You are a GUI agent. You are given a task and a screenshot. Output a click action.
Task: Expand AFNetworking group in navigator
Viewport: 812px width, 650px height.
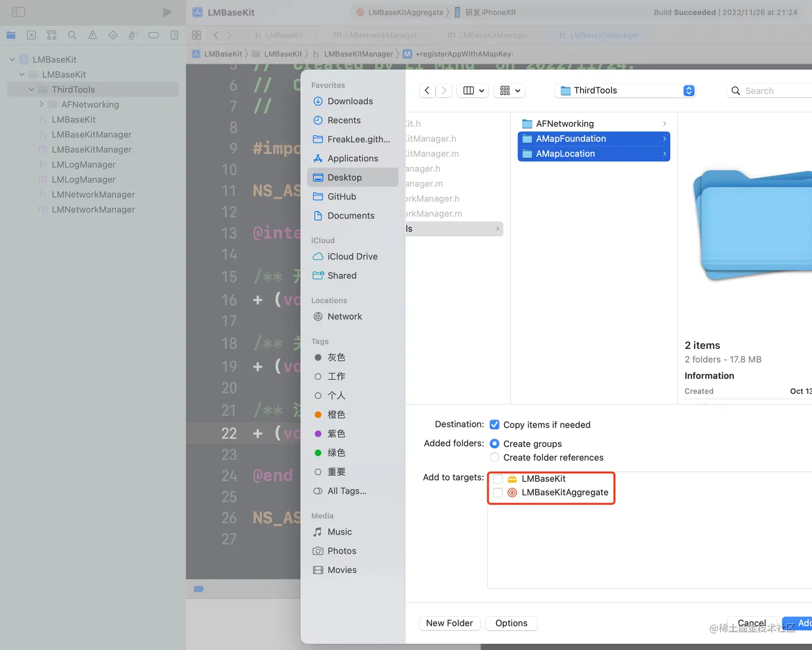point(41,104)
